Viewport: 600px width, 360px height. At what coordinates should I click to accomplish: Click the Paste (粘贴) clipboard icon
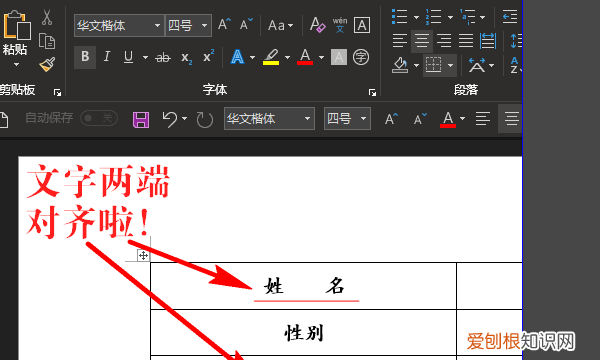point(16,25)
